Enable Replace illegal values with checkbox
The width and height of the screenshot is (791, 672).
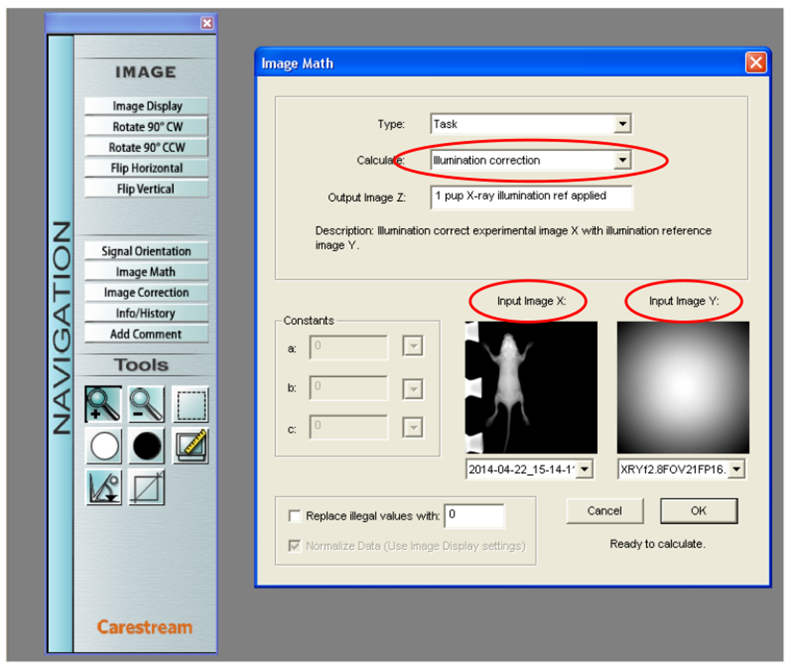pos(295,516)
